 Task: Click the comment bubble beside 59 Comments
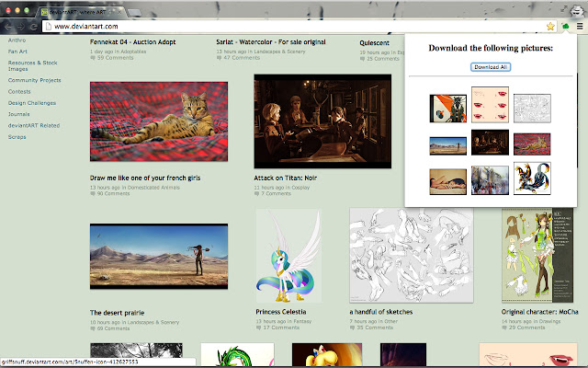click(x=92, y=58)
